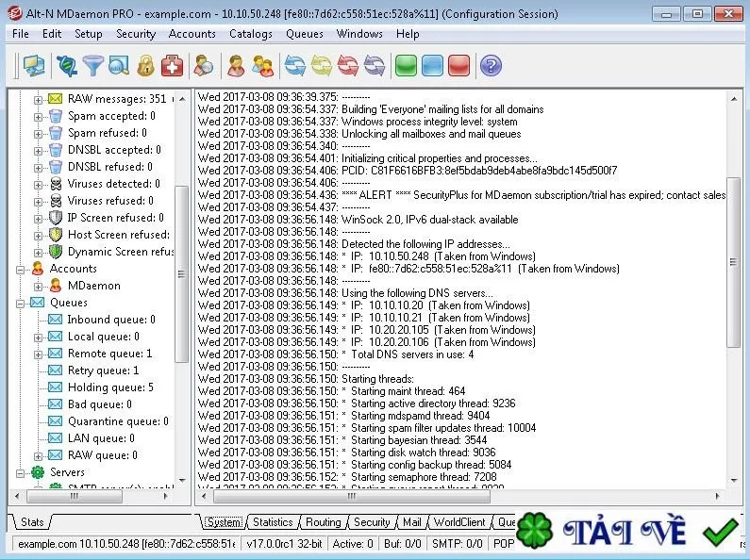Click the skull icon beside Viruses detected

(x=56, y=184)
